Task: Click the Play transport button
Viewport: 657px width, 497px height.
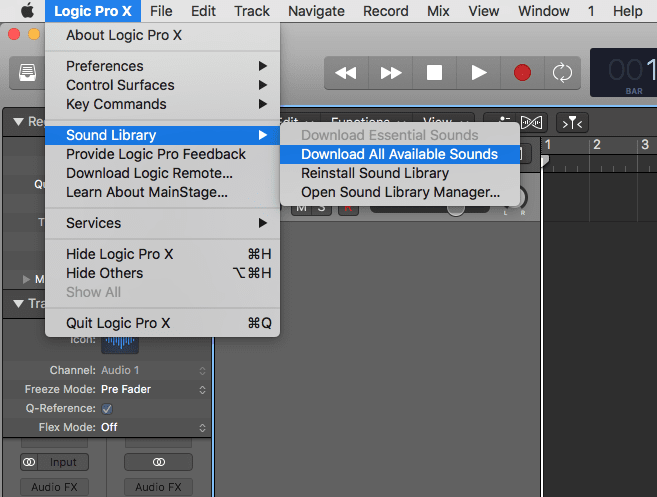Action: pos(479,72)
